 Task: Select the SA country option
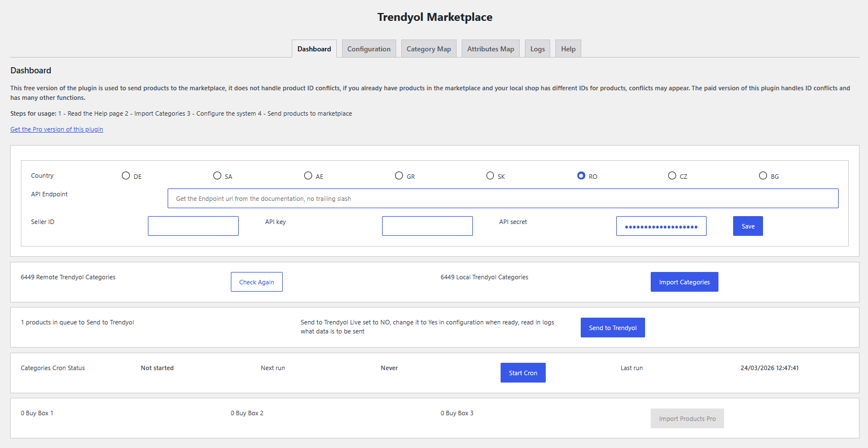pyautogui.click(x=217, y=175)
